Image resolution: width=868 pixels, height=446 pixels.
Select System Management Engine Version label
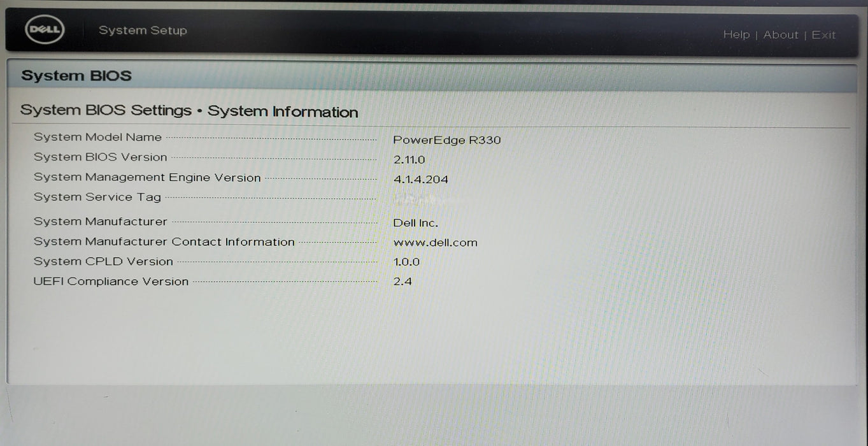tap(147, 177)
